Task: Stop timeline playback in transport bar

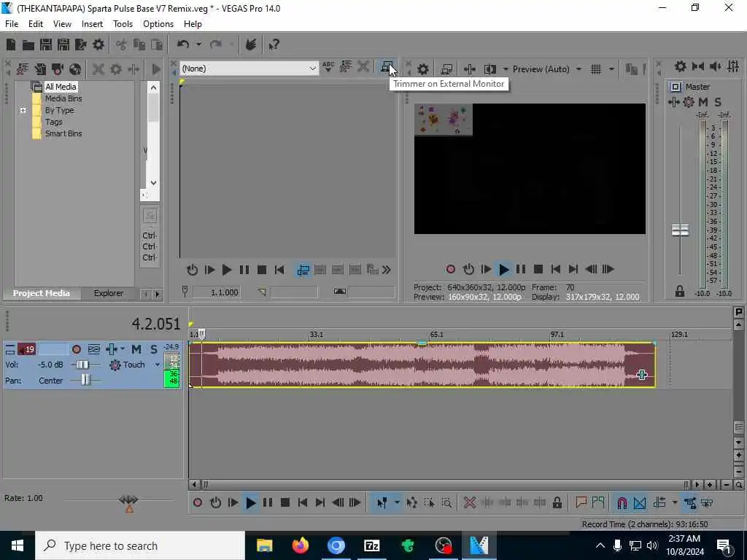Action: [x=285, y=503]
